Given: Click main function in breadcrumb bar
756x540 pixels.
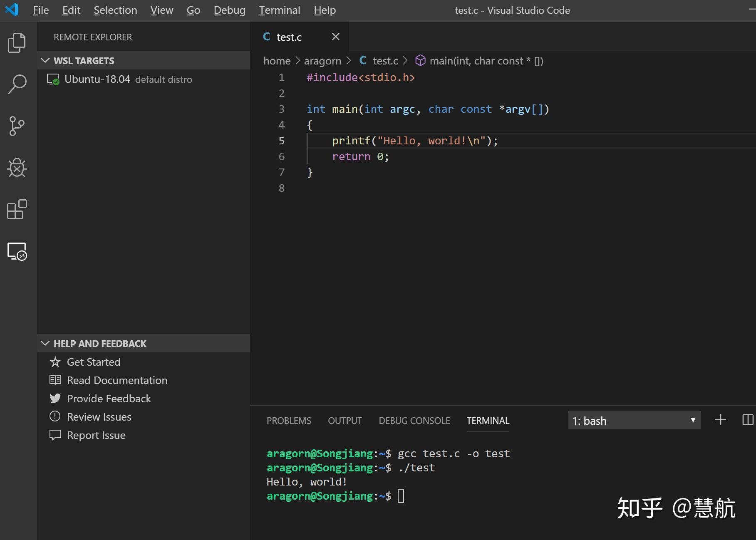Looking at the screenshot, I should (x=486, y=61).
